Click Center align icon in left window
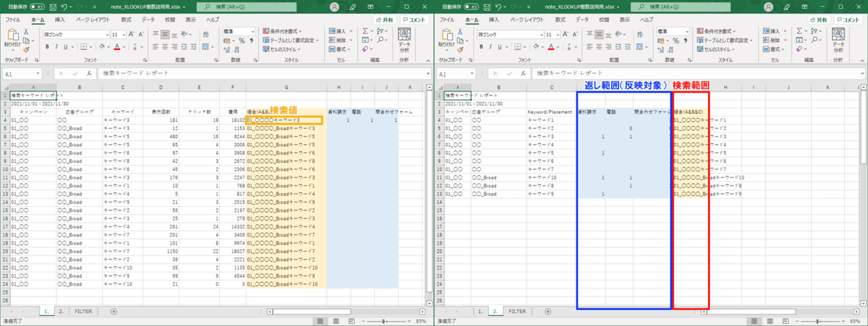 [166, 46]
